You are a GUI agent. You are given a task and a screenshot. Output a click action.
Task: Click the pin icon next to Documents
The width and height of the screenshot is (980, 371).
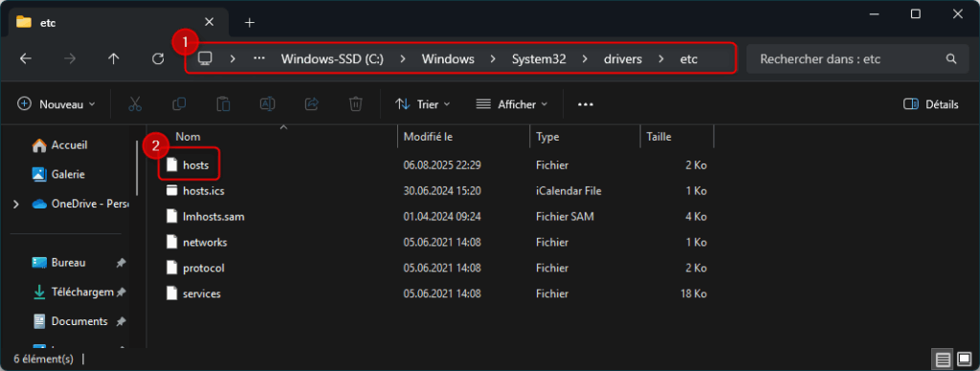click(121, 321)
